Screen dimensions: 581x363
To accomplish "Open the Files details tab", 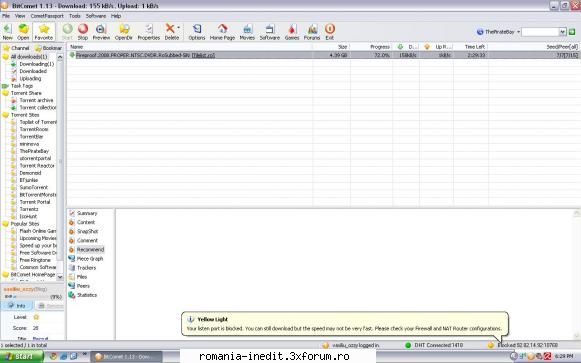I will coord(82,277).
